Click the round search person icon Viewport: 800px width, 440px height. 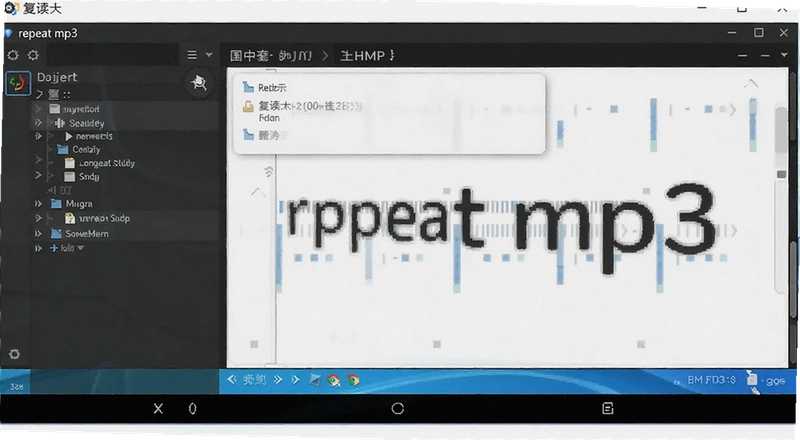pos(199,83)
